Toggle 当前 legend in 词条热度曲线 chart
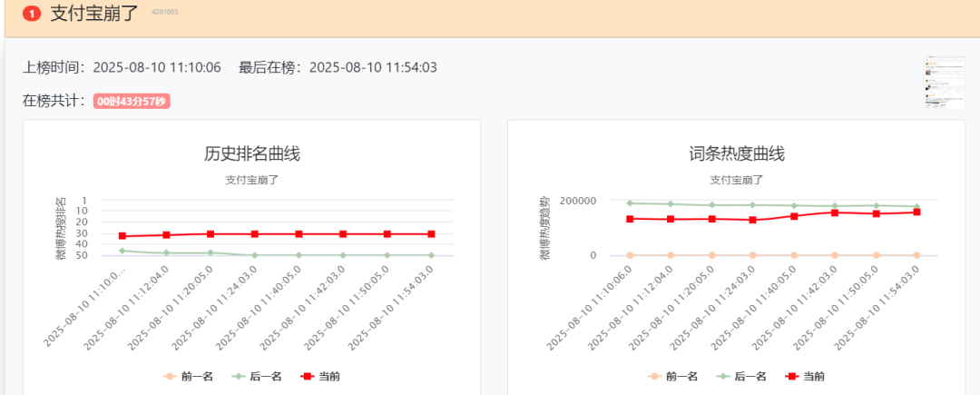Image resolution: width=980 pixels, height=395 pixels. (804, 376)
